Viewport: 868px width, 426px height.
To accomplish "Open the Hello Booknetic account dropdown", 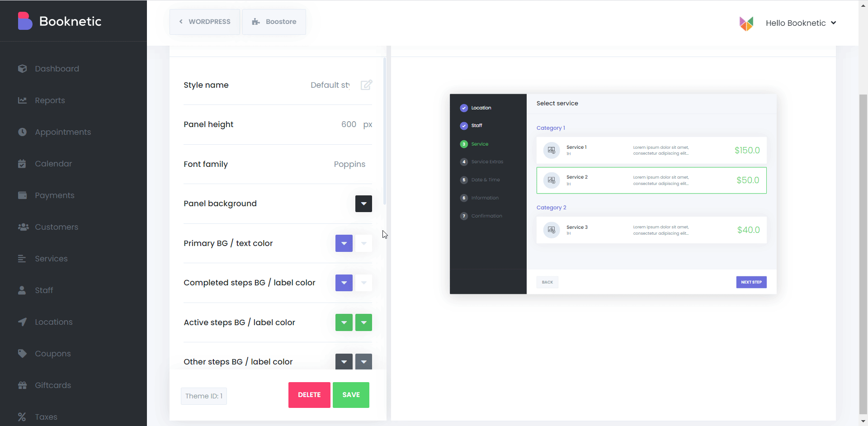I will [801, 23].
